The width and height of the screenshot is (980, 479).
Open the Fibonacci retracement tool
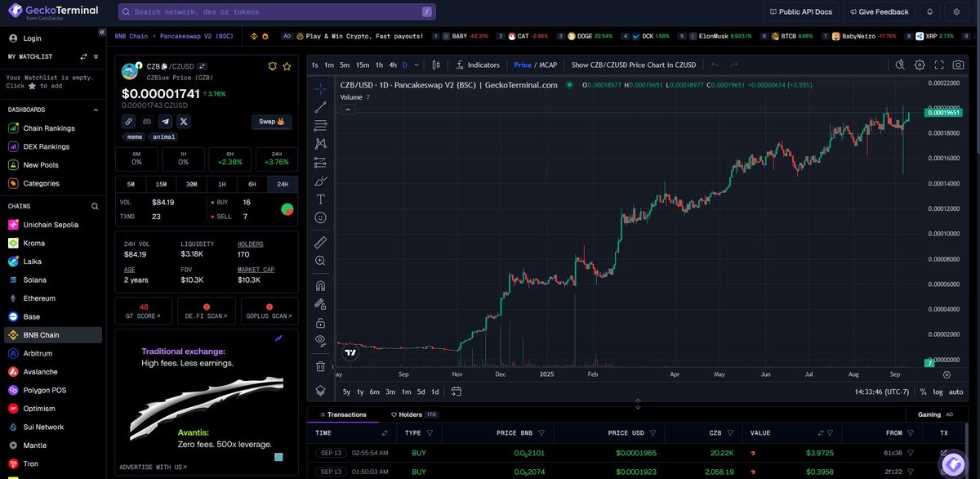[x=321, y=125]
